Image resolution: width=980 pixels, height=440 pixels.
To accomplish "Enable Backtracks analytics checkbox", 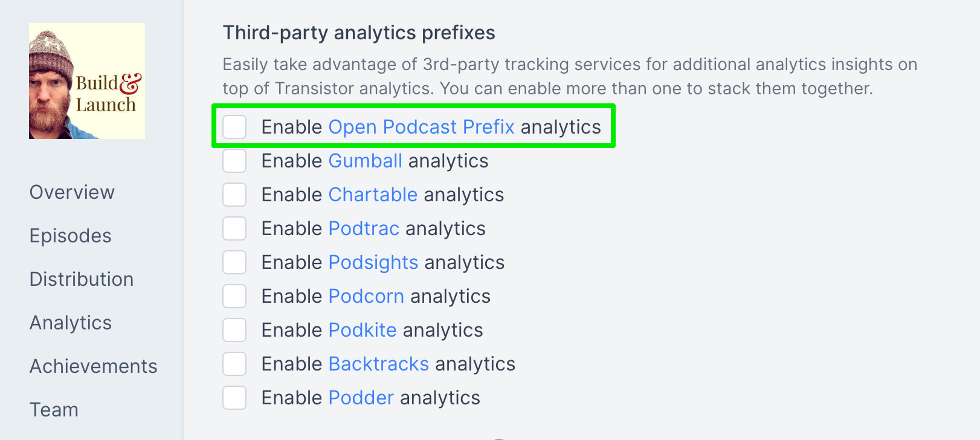I will click(234, 364).
